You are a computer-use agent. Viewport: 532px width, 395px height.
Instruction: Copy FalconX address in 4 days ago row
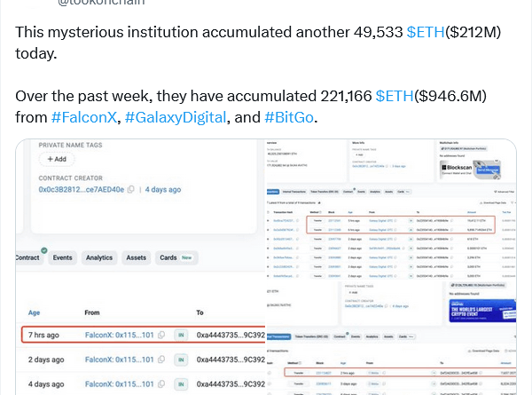click(161, 384)
